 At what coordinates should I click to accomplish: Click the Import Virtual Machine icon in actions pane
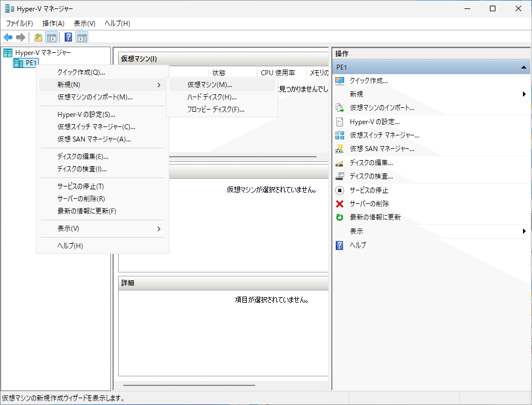pos(340,108)
